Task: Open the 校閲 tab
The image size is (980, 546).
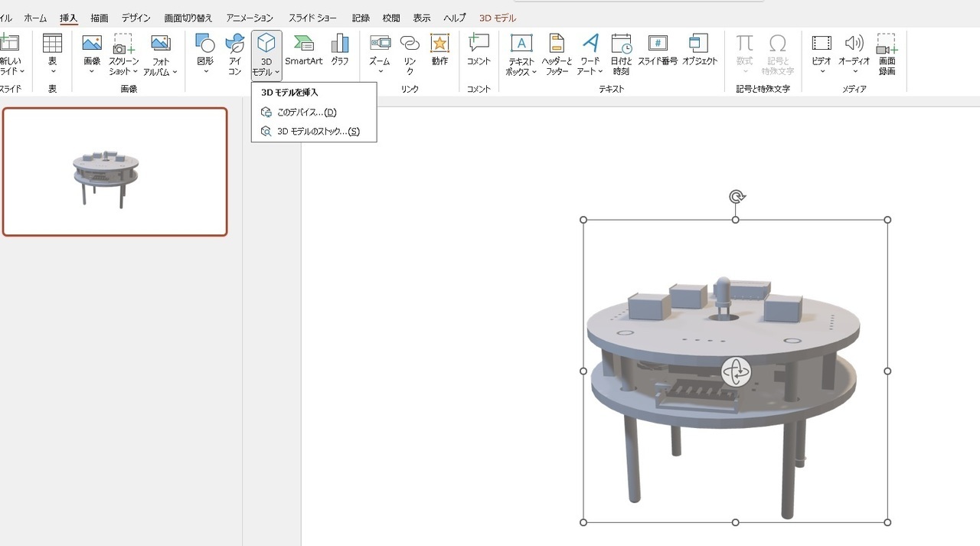Action: tap(391, 18)
